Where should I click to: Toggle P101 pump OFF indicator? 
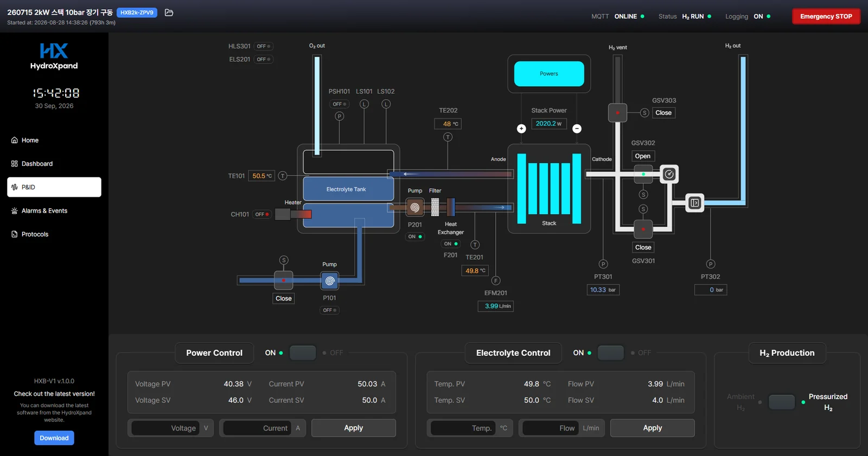tap(330, 310)
